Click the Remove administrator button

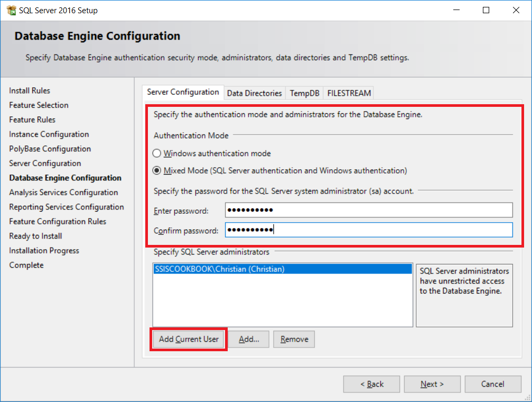(x=294, y=339)
